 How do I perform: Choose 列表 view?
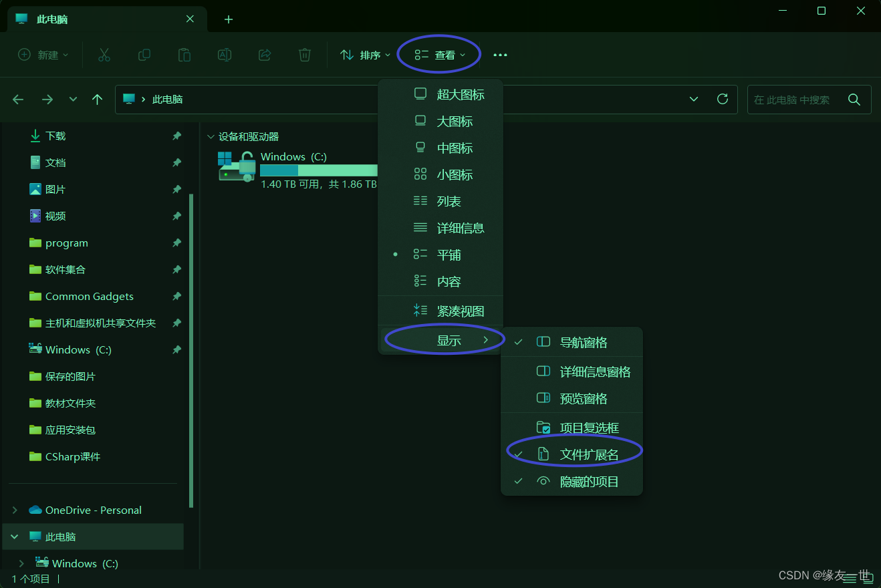(x=440, y=201)
